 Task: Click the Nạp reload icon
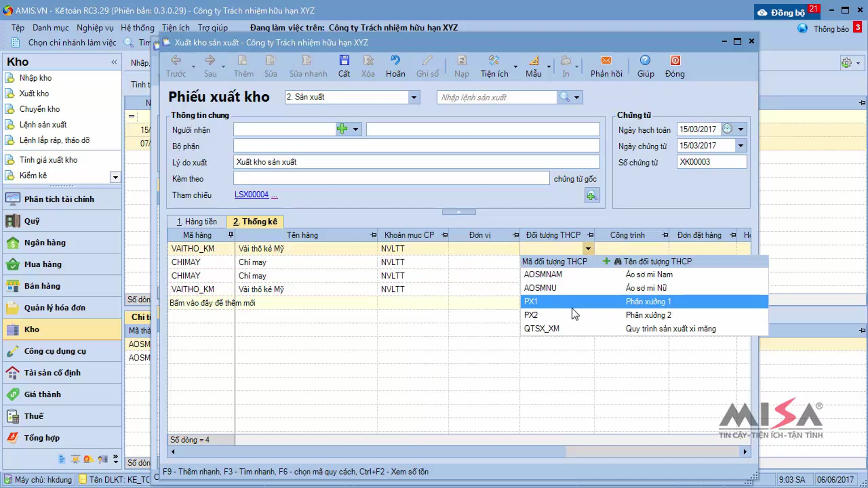click(x=461, y=60)
